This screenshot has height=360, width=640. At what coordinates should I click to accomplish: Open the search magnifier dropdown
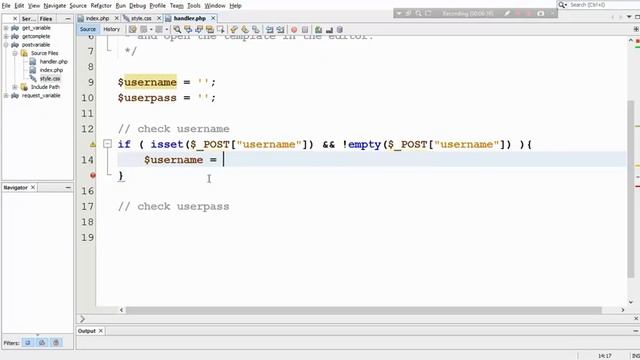pyautogui.click(x=562, y=4)
